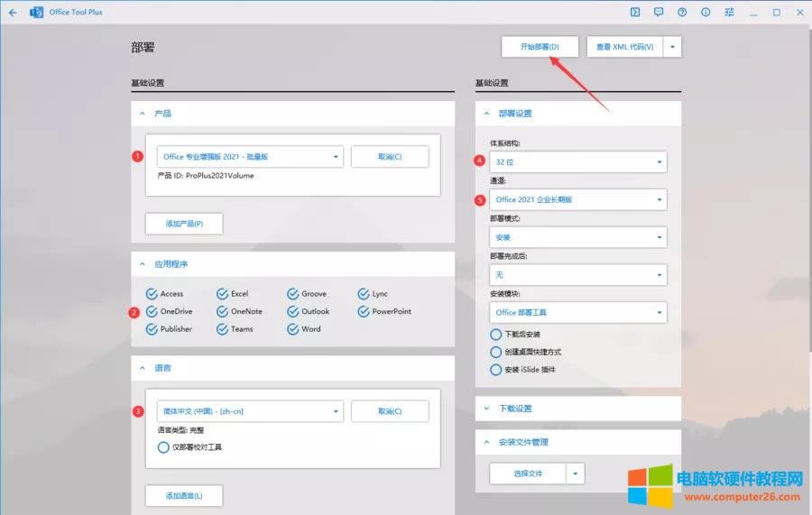Open the architecture dropdown showing 32 位
The width and height of the screenshot is (812, 515).
tap(577, 162)
